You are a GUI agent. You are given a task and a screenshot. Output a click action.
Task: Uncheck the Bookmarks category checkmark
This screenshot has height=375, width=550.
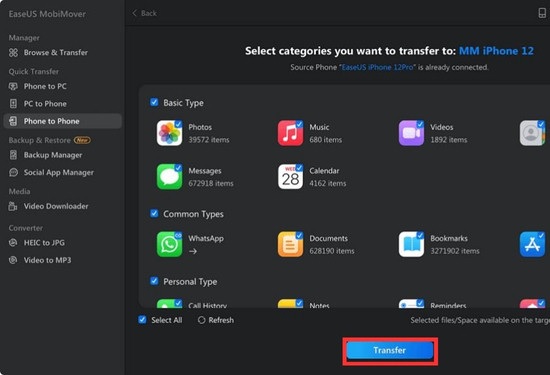pos(420,235)
